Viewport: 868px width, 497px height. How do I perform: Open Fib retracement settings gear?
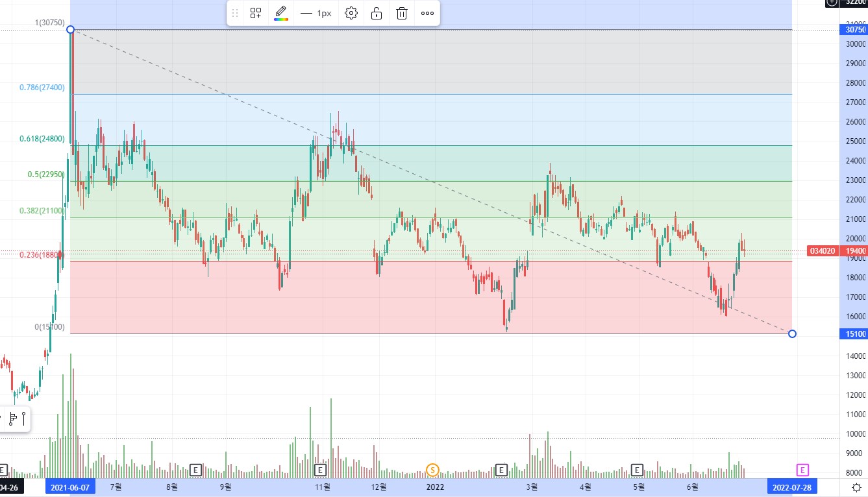[351, 13]
